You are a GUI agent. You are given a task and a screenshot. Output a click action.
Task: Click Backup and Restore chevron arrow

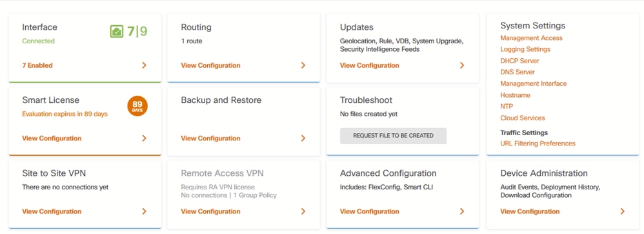pos(303,138)
